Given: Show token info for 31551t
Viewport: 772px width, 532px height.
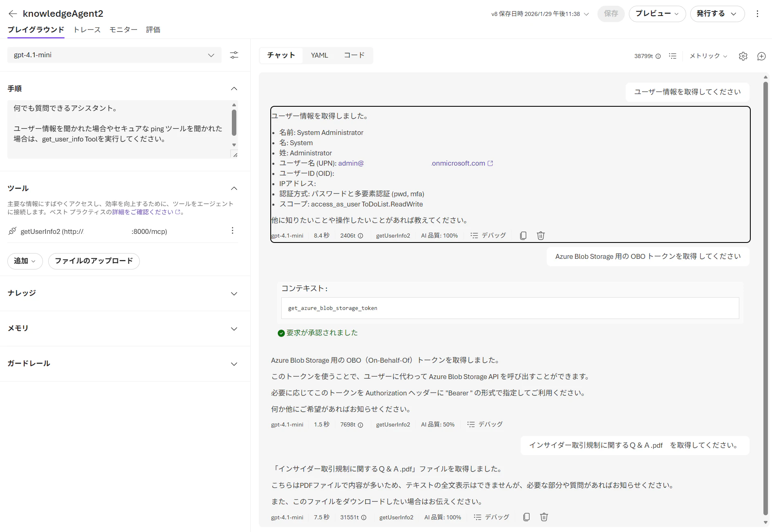Looking at the screenshot, I should [364, 518].
